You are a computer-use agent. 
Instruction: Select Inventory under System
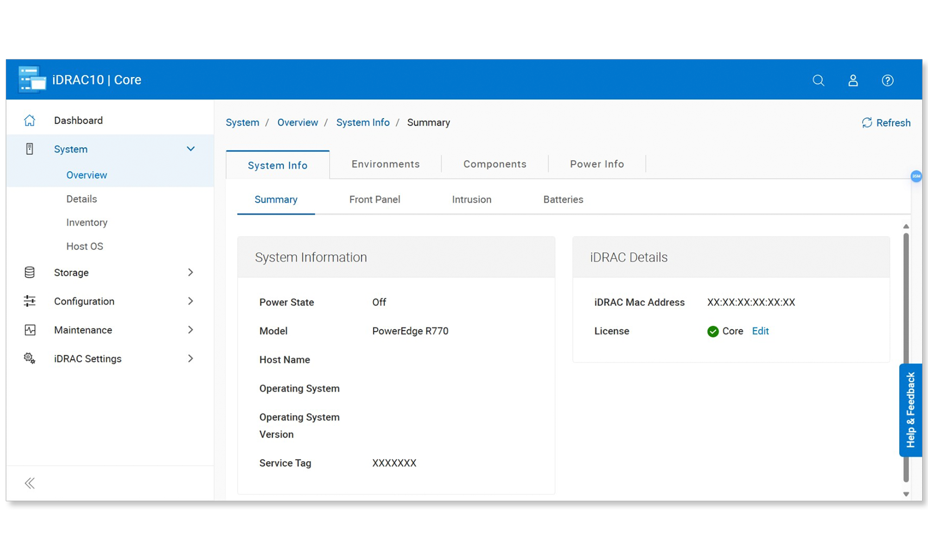87,223
